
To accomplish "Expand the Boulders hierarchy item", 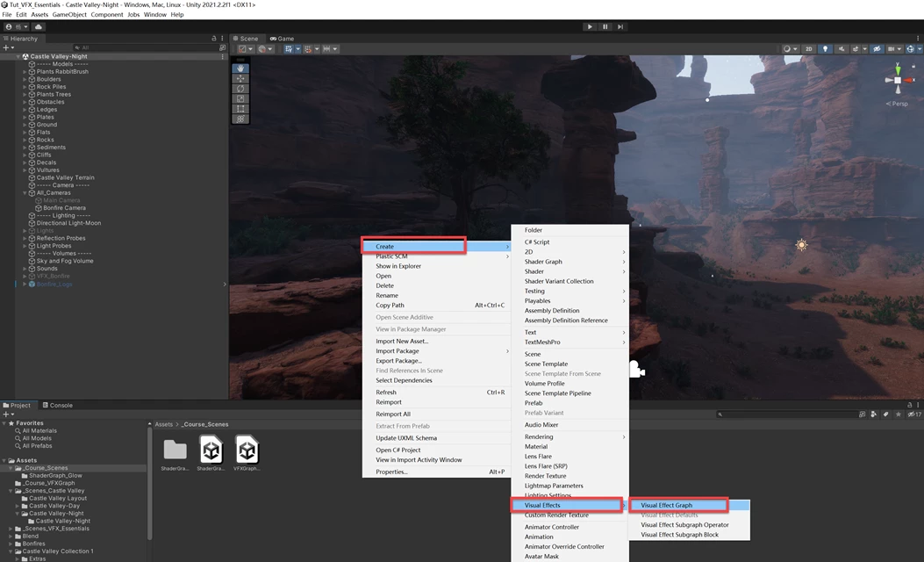I will [25, 79].
